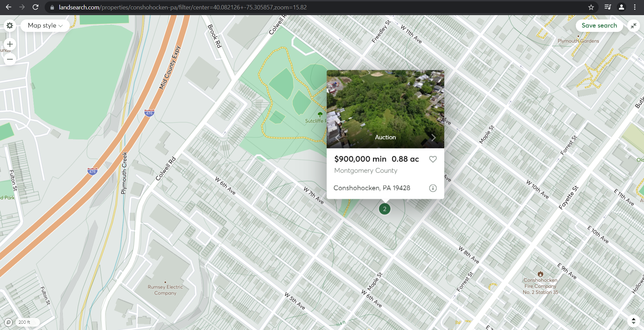Click the W 11th Ave street label
This screenshot has height=330, width=644.
pyautogui.click(x=411, y=34)
